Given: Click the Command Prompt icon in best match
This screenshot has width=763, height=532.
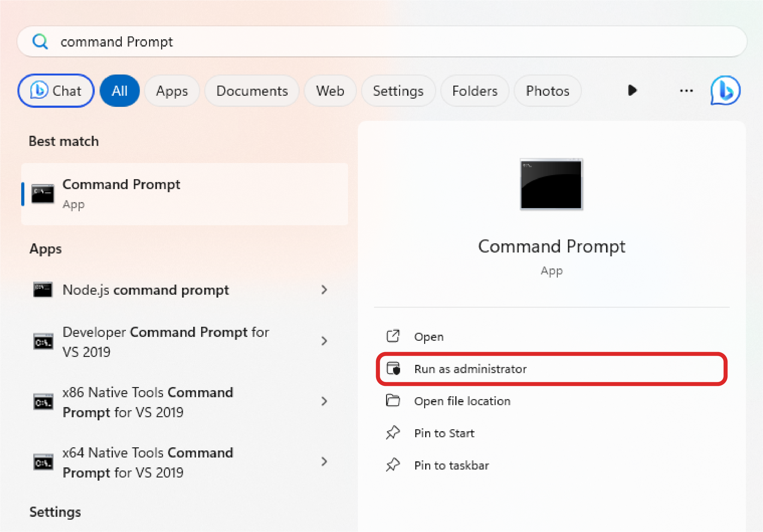Looking at the screenshot, I should click(x=42, y=194).
